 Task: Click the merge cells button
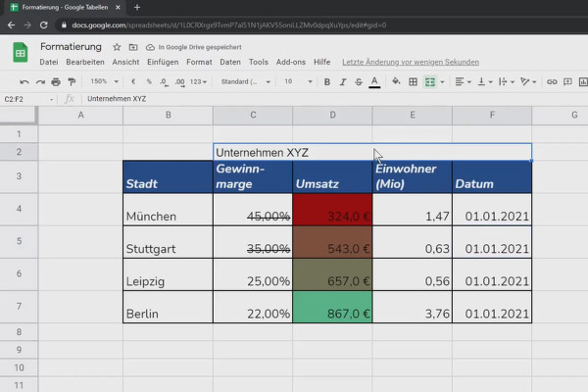pos(430,81)
